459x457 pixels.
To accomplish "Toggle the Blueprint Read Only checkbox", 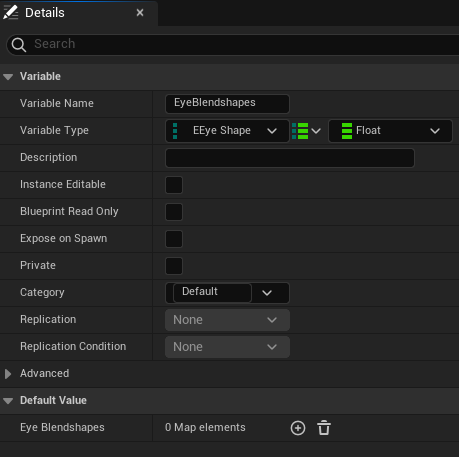I will [x=174, y=212].
